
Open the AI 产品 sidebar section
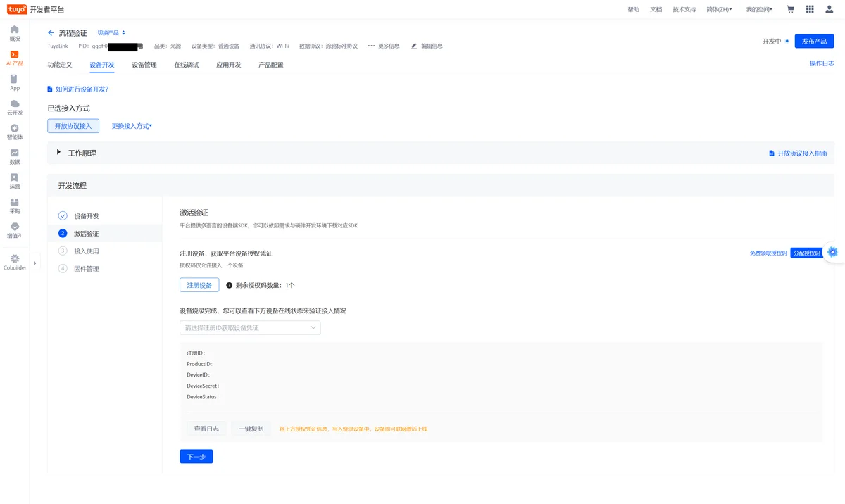point(15,58)
